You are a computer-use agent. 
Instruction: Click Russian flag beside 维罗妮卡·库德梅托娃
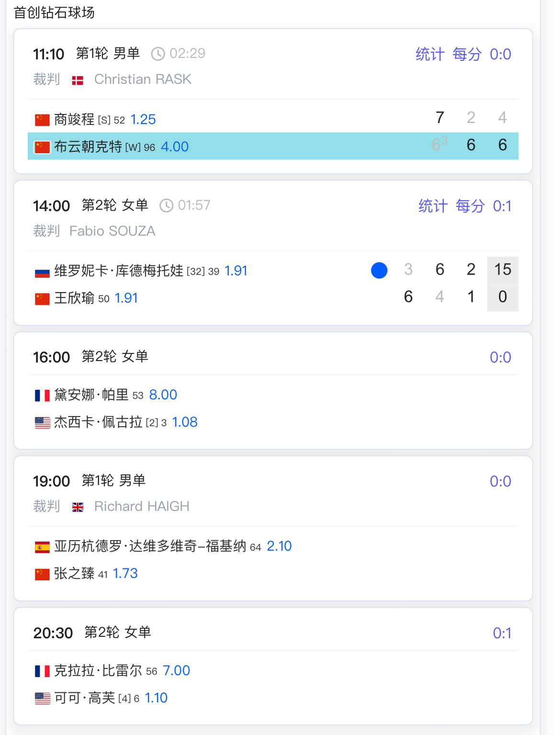tap(42, 272)
